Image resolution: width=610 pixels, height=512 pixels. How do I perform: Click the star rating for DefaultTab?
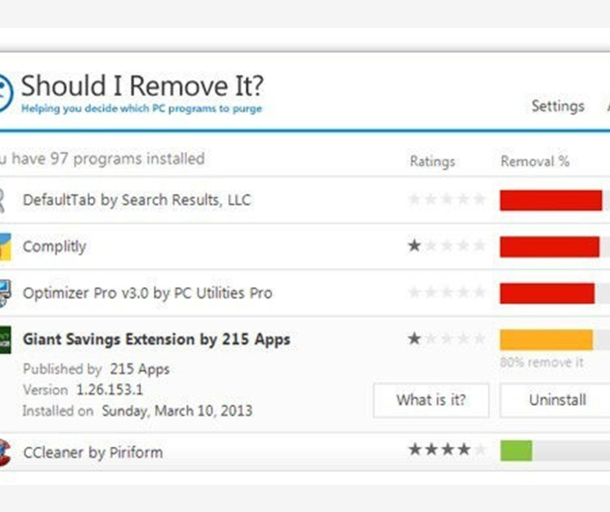click(447, 199)
